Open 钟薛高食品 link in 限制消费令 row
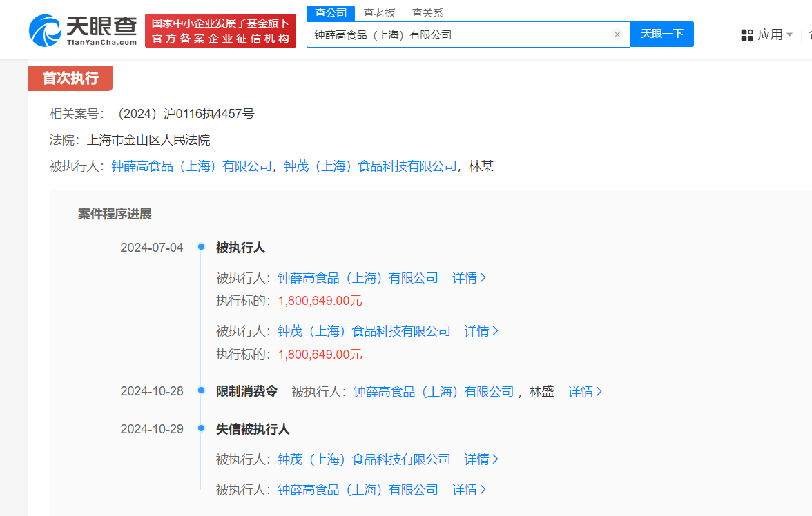This screenshot has height=516, width=812. point(434,392)
